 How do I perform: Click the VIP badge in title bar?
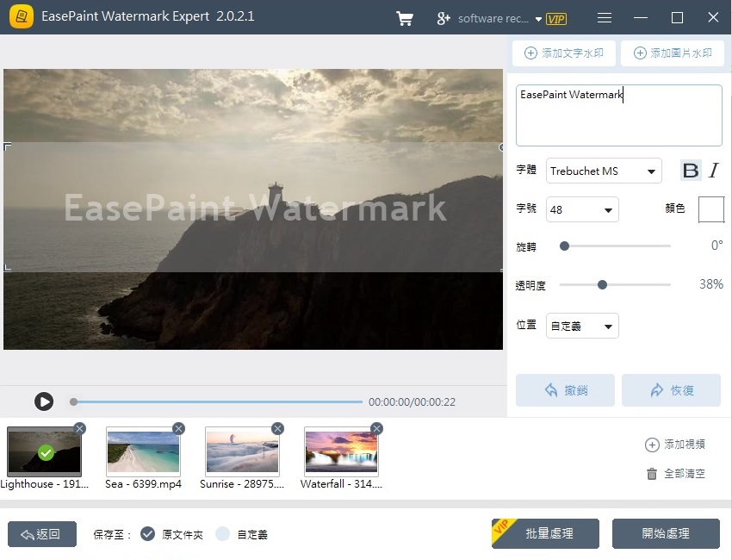click(x=556, y=19)
